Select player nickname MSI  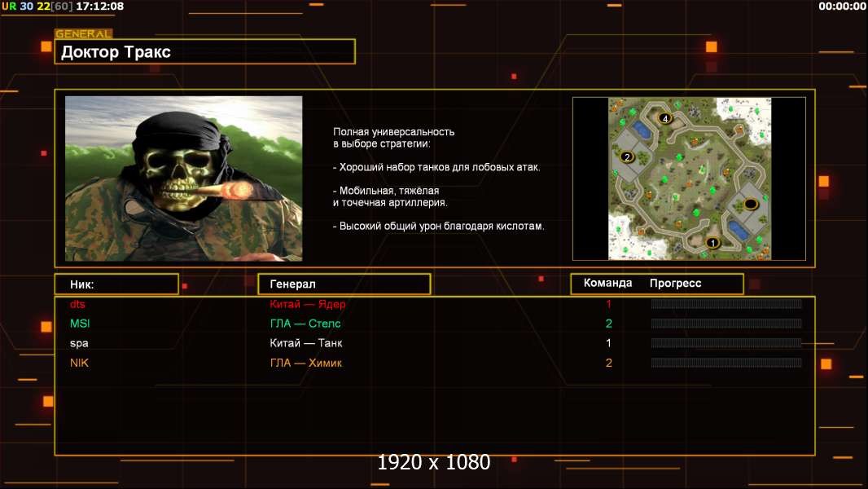(x=80, y=324)
